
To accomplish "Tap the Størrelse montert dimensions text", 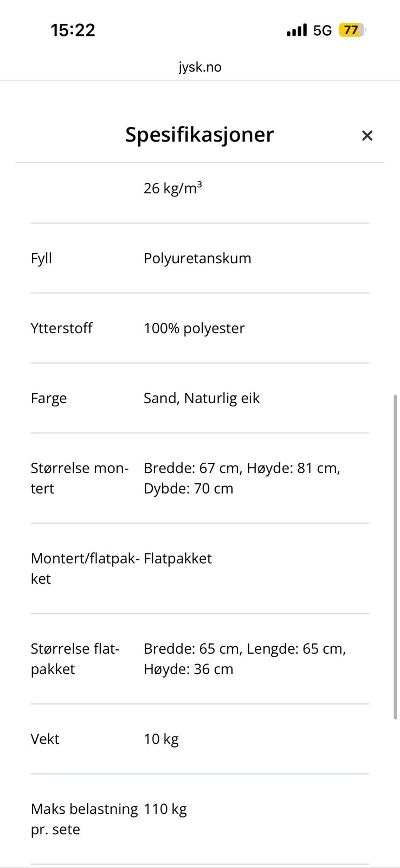I will pos(242,478).
